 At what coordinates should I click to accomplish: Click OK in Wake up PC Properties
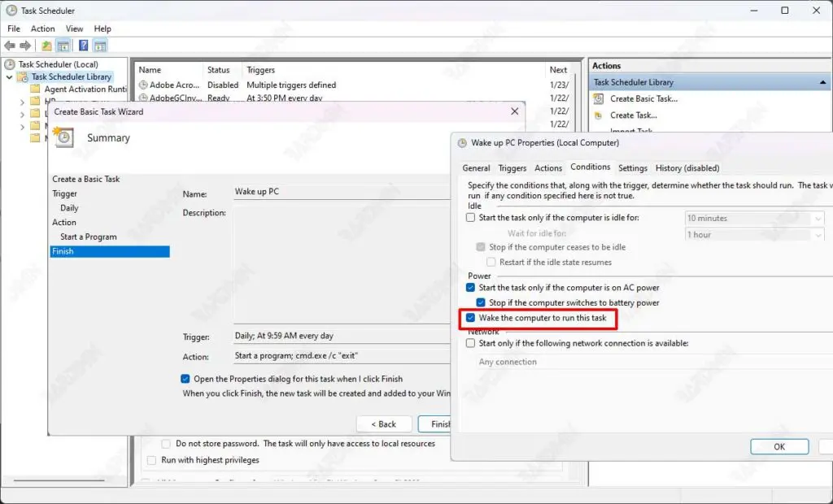[779, 446]
